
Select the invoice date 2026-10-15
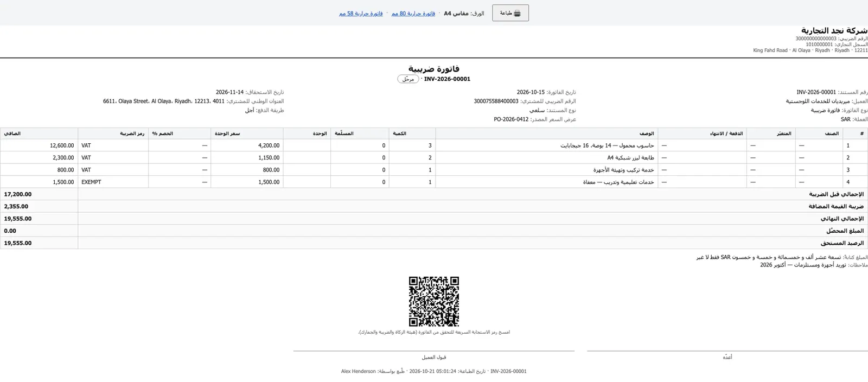coord(531,93)
